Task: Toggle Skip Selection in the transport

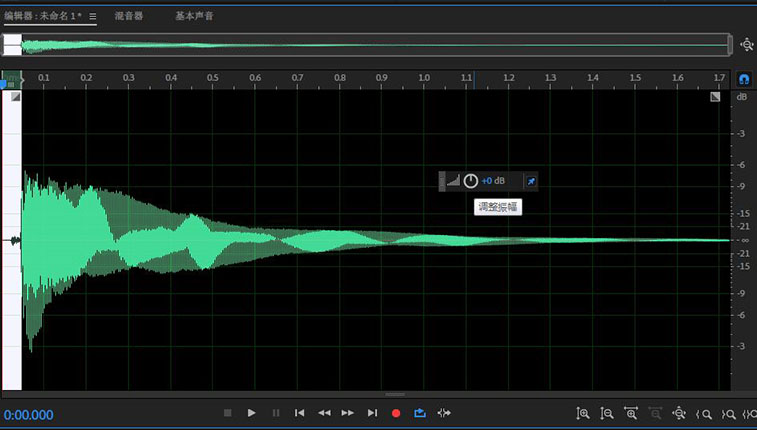Action: pyautogui.click(x=444, y=413)
